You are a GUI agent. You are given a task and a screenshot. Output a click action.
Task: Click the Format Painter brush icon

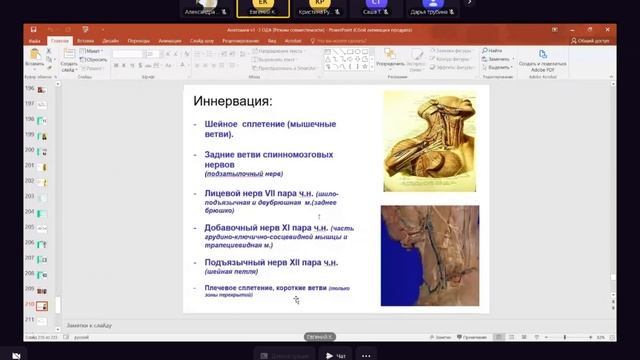pyautogui.click(x=49, y=68)
